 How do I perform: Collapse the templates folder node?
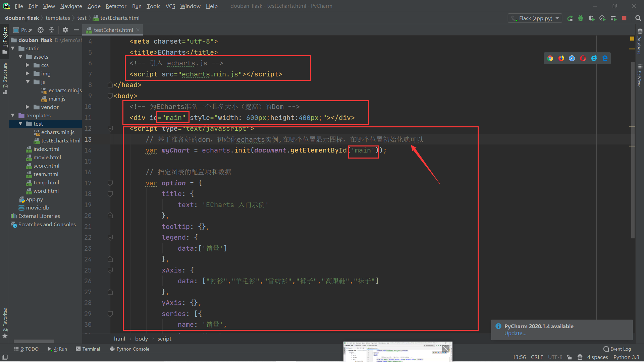13,115
